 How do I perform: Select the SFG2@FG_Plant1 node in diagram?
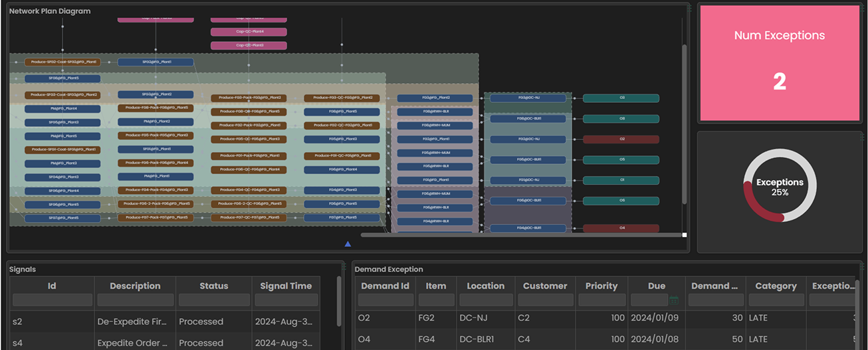click(x=156, y=62)
